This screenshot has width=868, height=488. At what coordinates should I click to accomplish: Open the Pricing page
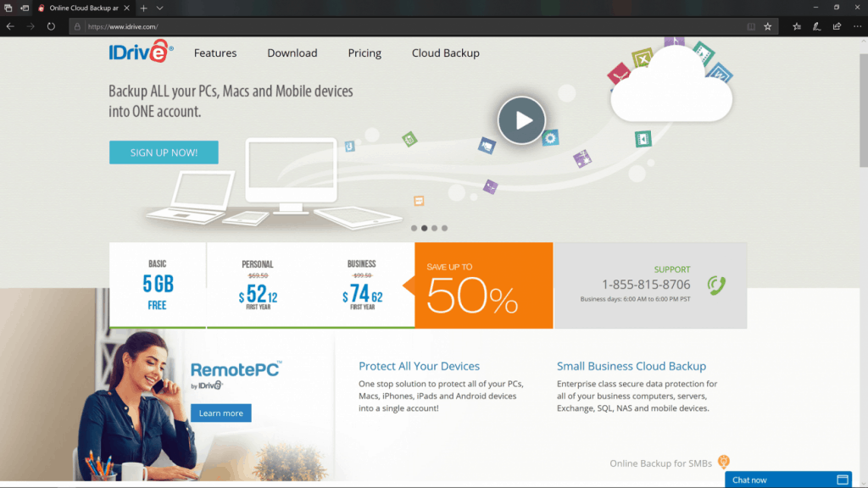pyautogui.click(x=364, y=53)
